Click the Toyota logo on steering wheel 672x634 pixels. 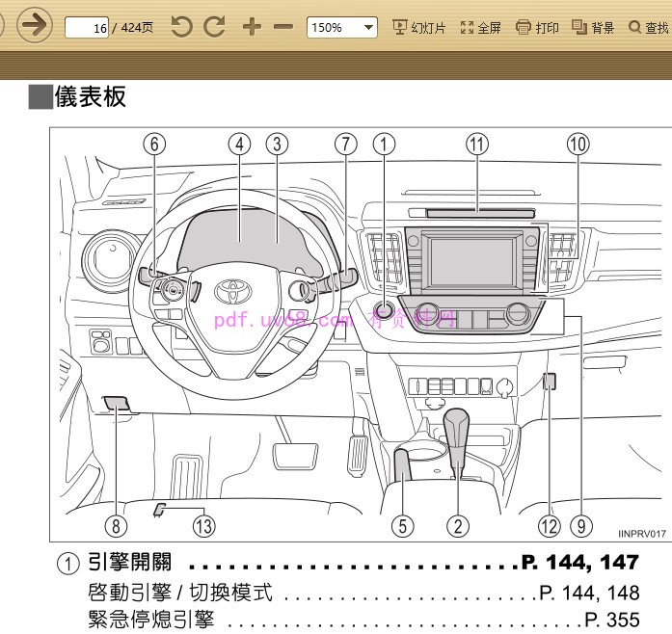pyautogui.click(x=232, y=291)
